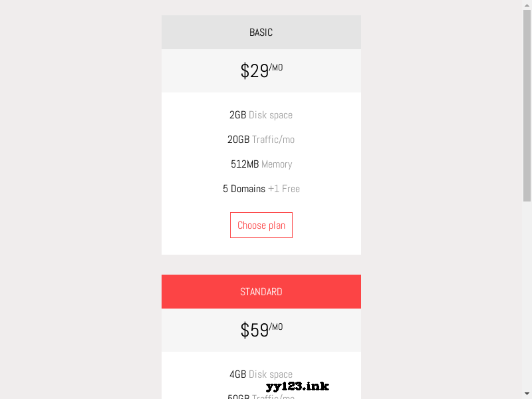This screenshot has width=532, height=399.
Task: Select the STANDARD plan header
Action: (261, 291)
